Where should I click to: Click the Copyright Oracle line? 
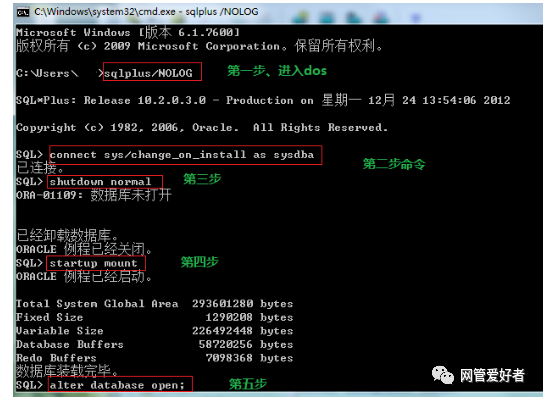(202, 127)
